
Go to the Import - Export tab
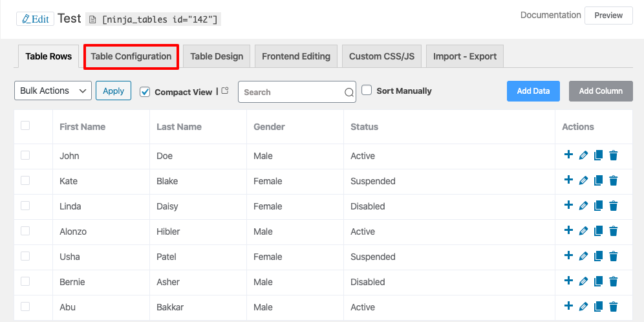(x=465, y=56)
